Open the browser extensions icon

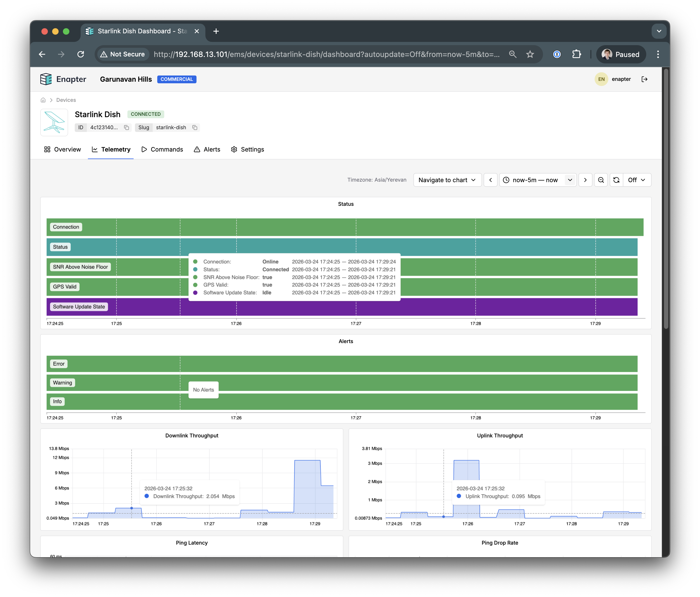576,54
